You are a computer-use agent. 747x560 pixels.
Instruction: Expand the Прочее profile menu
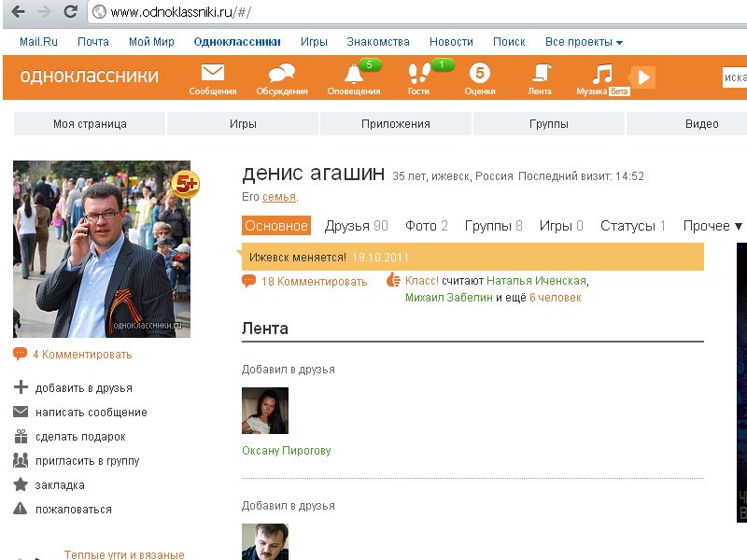pos(712,226)
